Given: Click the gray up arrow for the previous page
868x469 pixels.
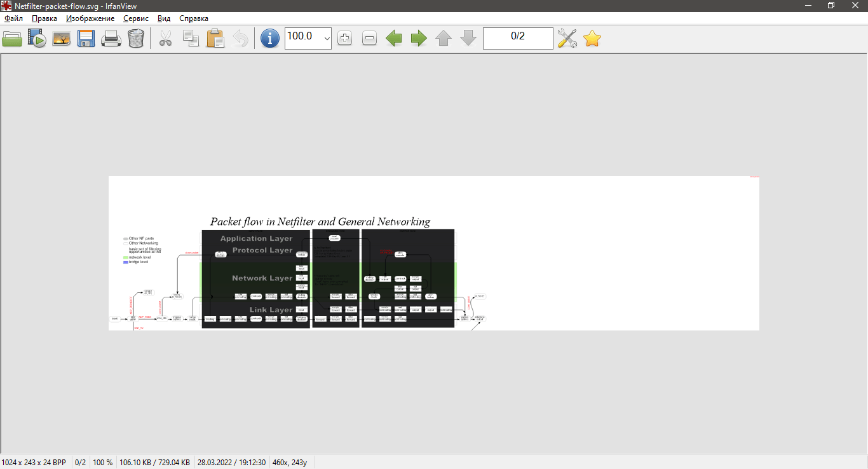Looking at the screenshot, I should coord(444,39).
